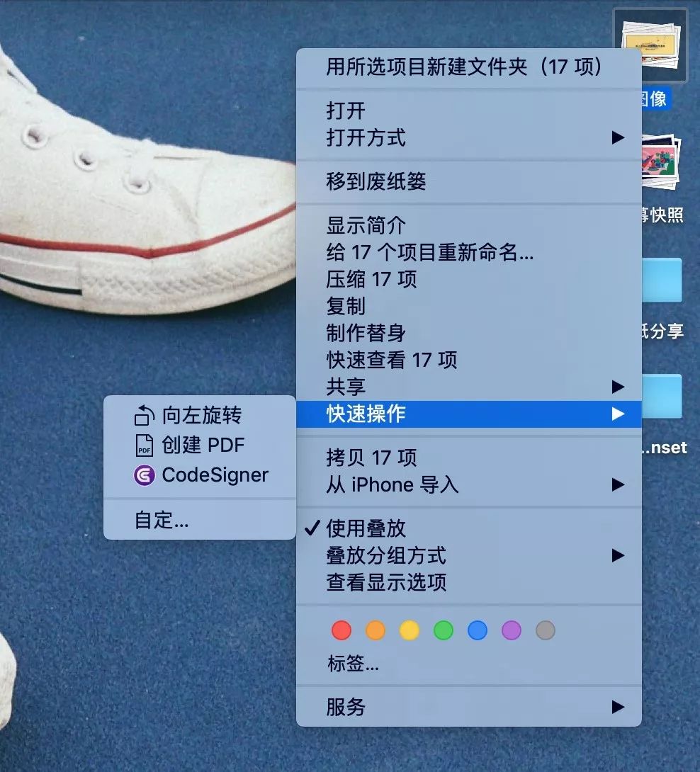Choose 用所选项目新建文件夹 (17 项)
700x772 pixels.
click(464, 67)
